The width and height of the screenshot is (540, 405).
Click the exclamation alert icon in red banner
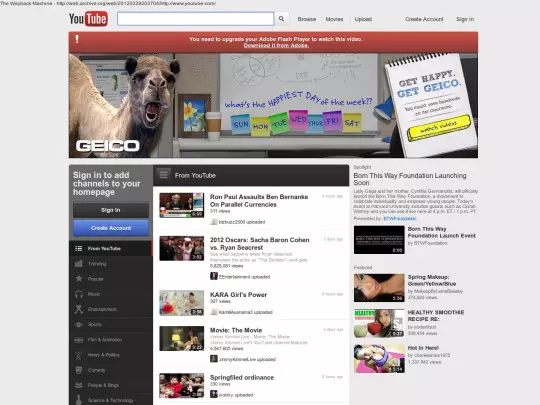(x=77, y=39)
